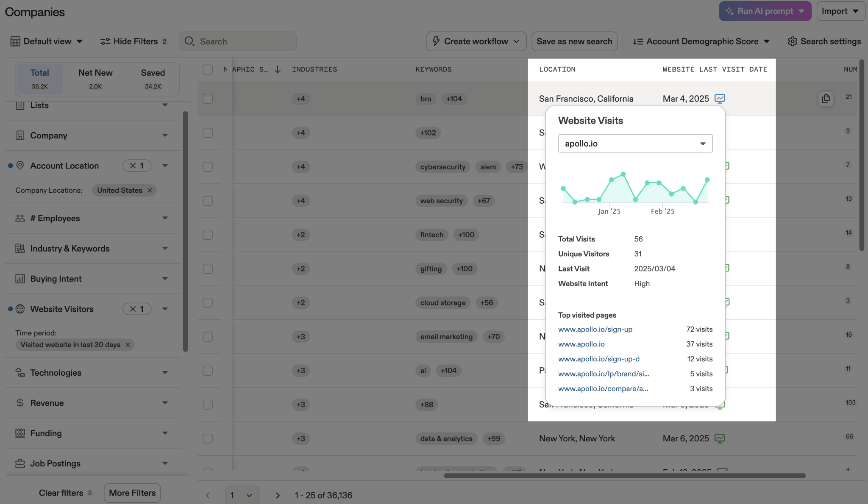868x504 pixels.
Task: Remove the United States location chip
Action: coord(150,190)
